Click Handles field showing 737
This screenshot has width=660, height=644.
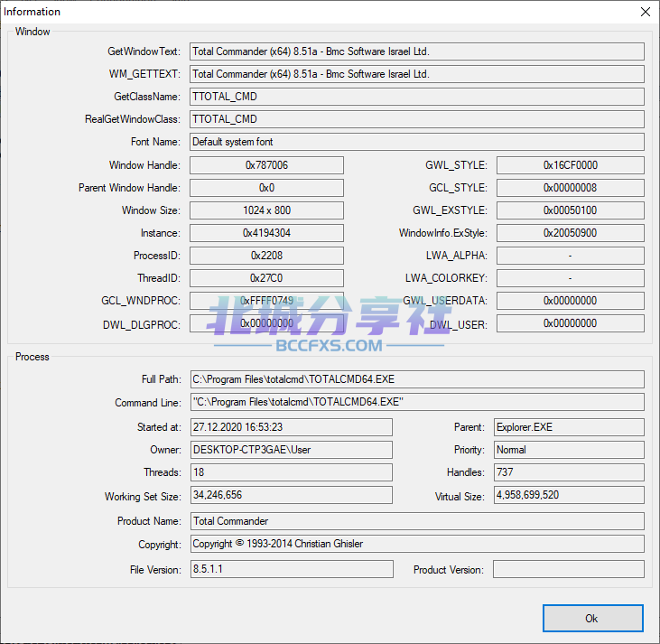[569, 472]
